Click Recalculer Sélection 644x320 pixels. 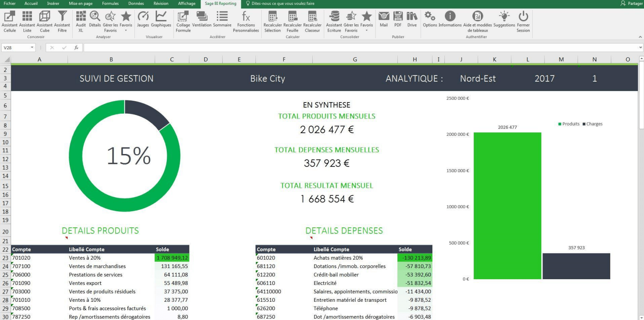point(272,21)
